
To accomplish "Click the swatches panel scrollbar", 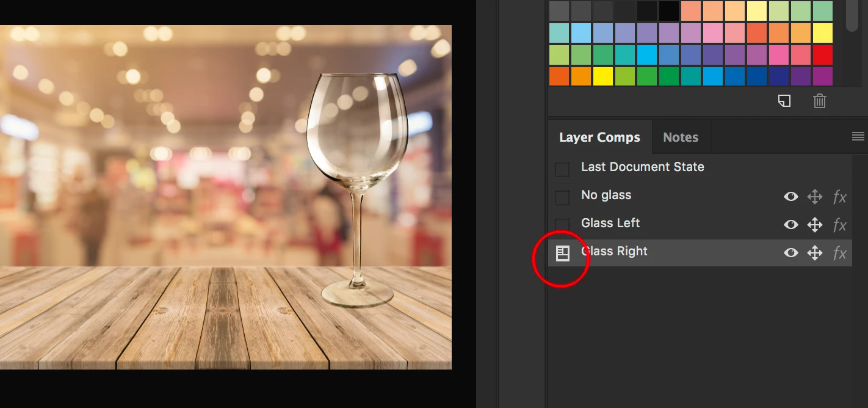I will pyautogui.click(x=852, y=15).
